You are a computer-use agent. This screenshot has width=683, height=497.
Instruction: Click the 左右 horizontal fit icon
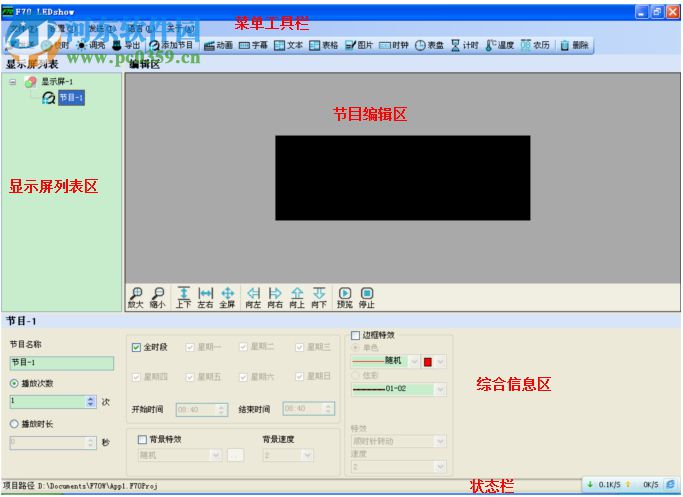click(x=206, y=298)
